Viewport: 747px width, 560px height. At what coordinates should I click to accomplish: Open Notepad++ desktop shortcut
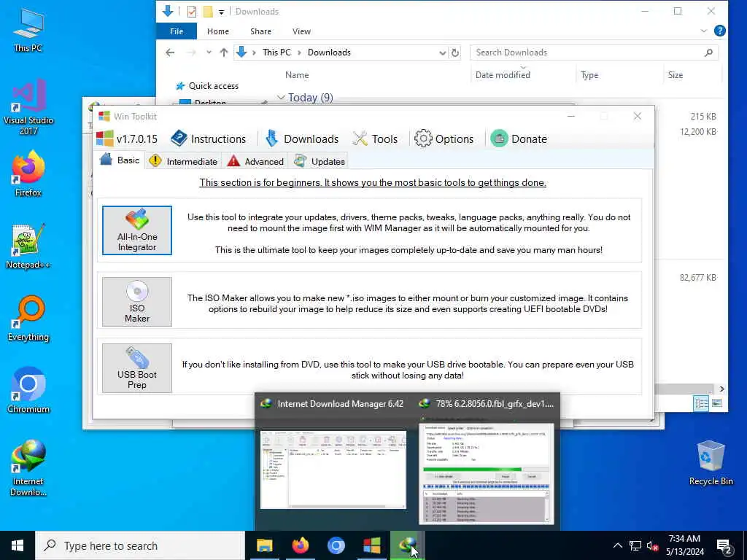coord(28,246)
